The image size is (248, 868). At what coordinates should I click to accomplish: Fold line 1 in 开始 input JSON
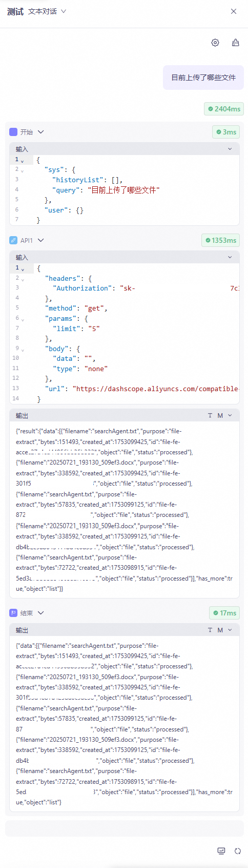[x=22, y=161]
